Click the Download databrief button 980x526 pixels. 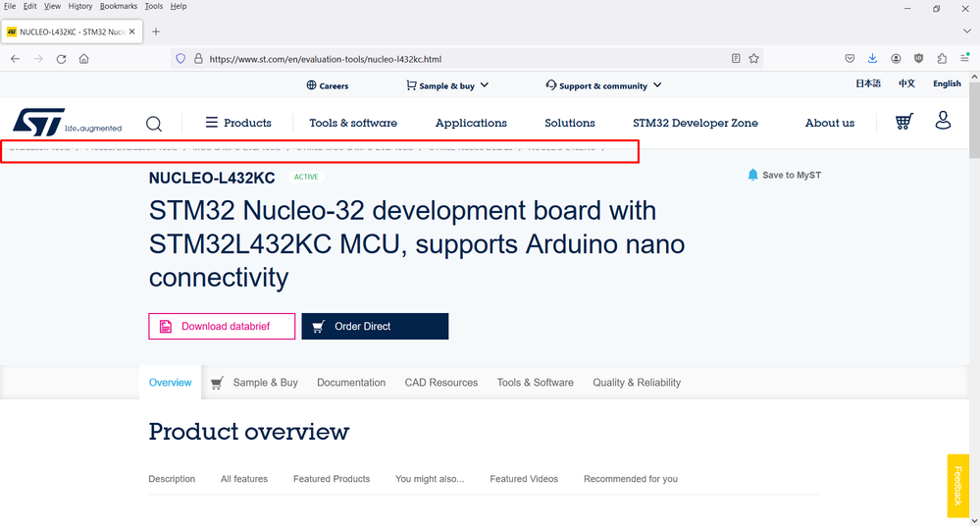(x=222, y=327)
